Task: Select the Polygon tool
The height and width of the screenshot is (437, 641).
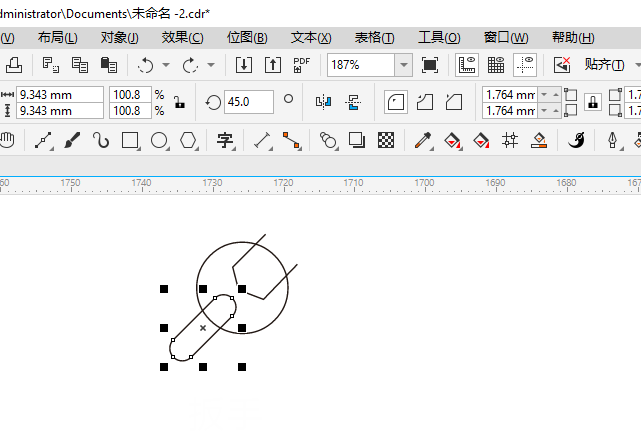Action: click(188, 141)
